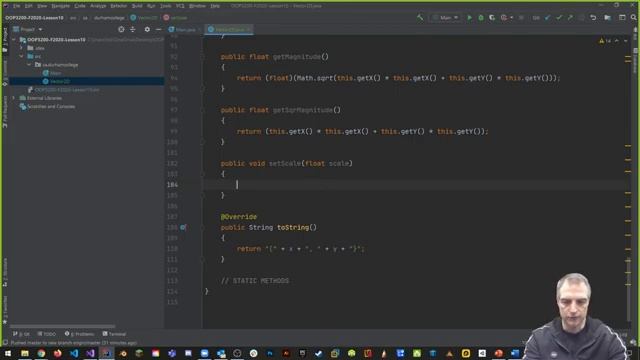This screenshot has width=640, height=360.
Task: Open the Window menu
Action: pyautogui.click(x=198, y=6)
